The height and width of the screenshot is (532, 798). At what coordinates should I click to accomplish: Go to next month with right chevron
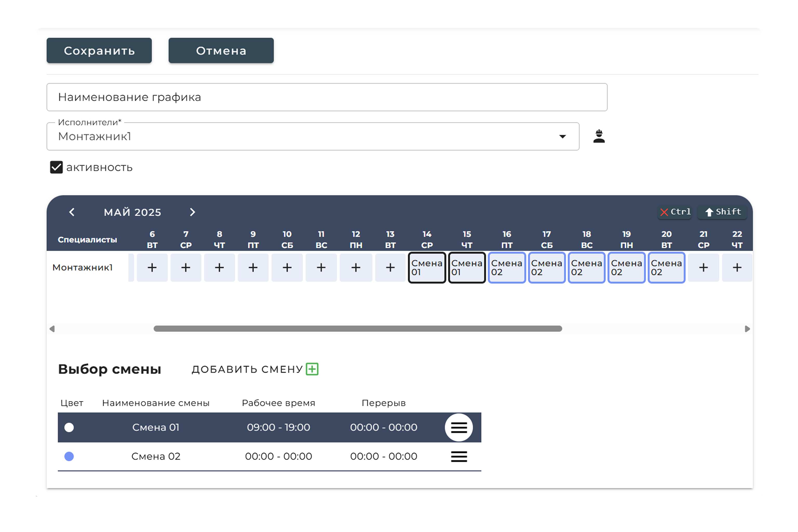click(x=192, y=212)
